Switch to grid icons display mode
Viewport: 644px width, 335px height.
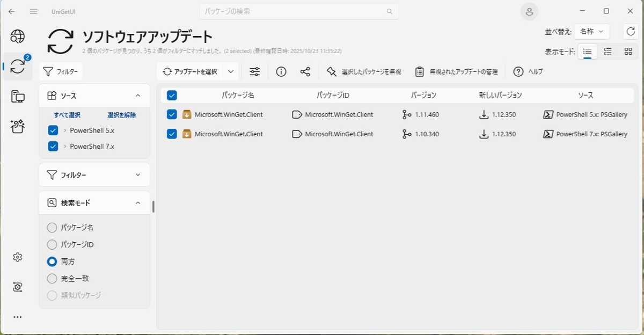pyautogui.click(x=628, y=52)
